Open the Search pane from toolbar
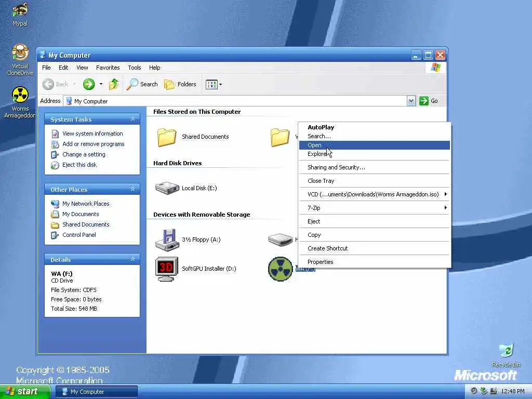 point(142,84)
